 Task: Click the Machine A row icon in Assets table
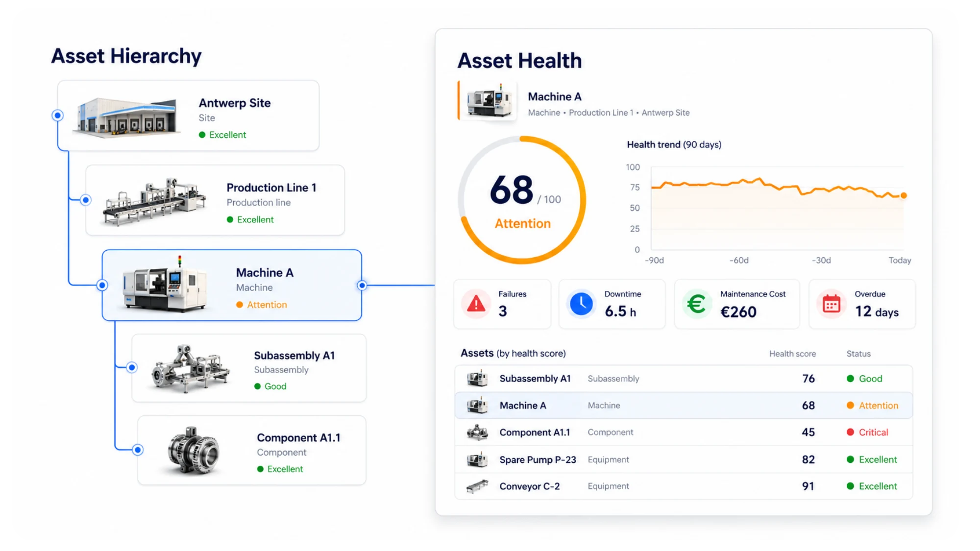point(477,406)
